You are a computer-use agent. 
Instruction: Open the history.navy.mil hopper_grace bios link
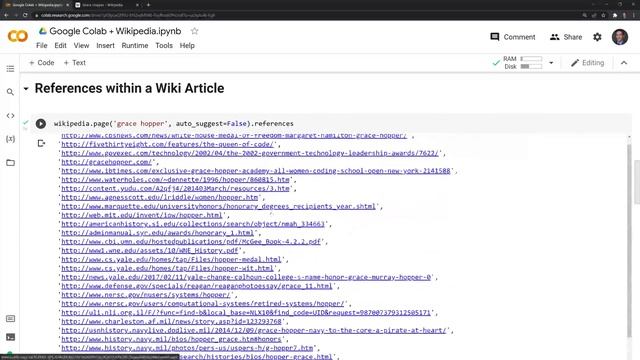point(171,339)
